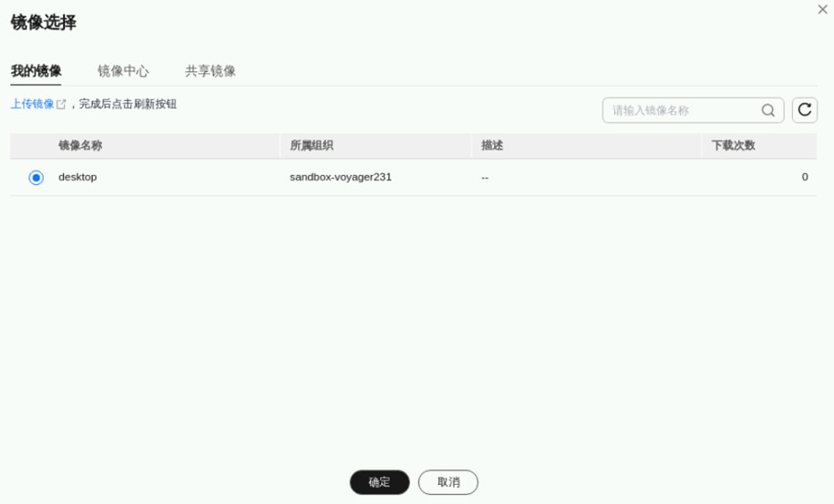Click the 所属组织 column header
The width and height of the screenshot is (834, 504).
pyautogui.click(x=311, y=146)
